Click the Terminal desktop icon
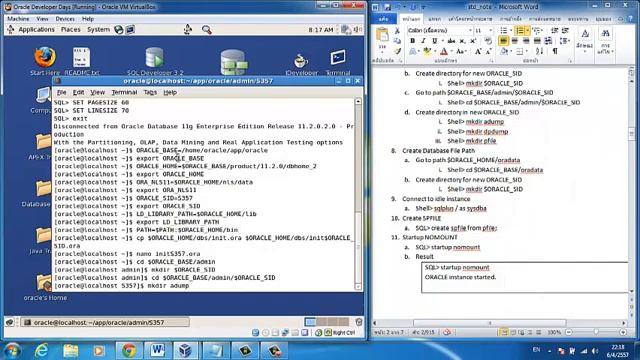The image size is (640, 360). click(338, 62)
